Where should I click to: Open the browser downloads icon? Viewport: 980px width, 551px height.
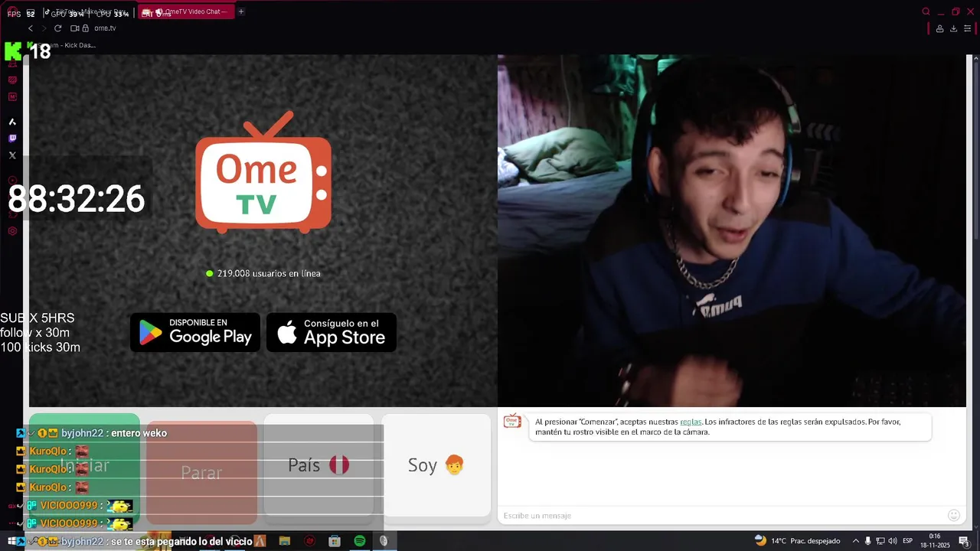[953, 28]
